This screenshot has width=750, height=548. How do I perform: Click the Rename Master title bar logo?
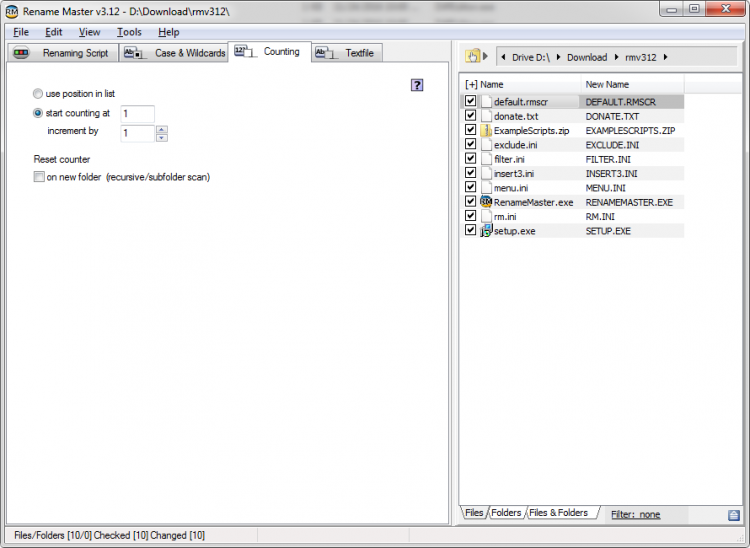pos(11,11)
